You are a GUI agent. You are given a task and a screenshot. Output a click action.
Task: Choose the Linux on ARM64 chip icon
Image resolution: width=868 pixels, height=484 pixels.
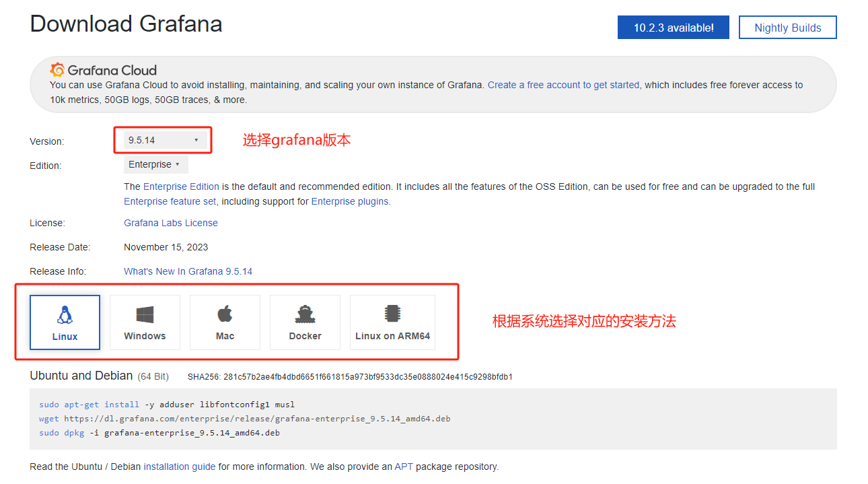tap(392, 314)
